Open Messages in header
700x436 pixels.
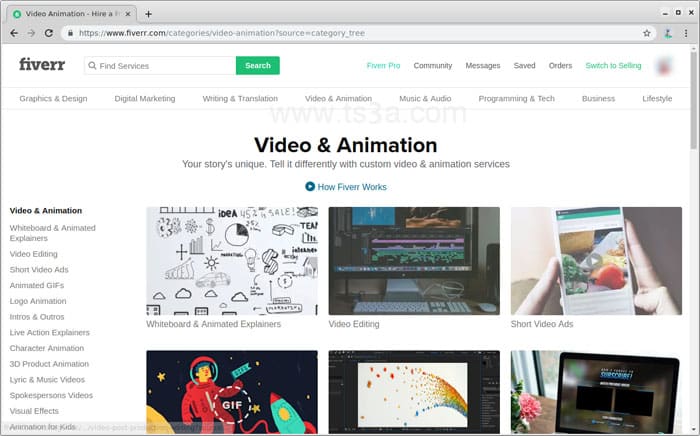pyautogui.click(x=483, y=66)
